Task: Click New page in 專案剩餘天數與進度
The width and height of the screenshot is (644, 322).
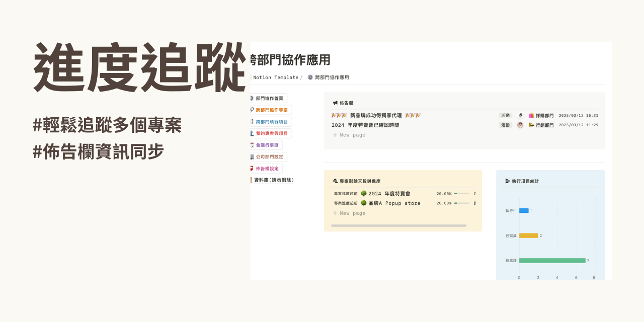Action: (350, 213)
